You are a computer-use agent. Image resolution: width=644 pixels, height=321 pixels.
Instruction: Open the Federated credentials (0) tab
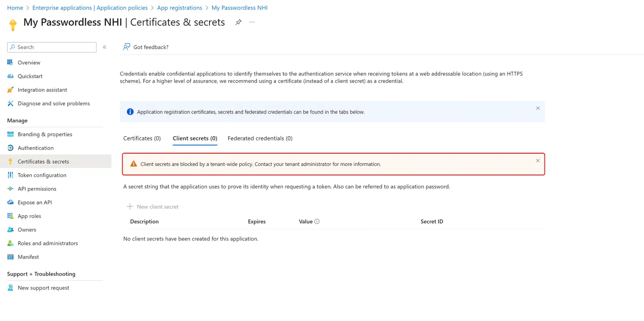tap(260, 138)
